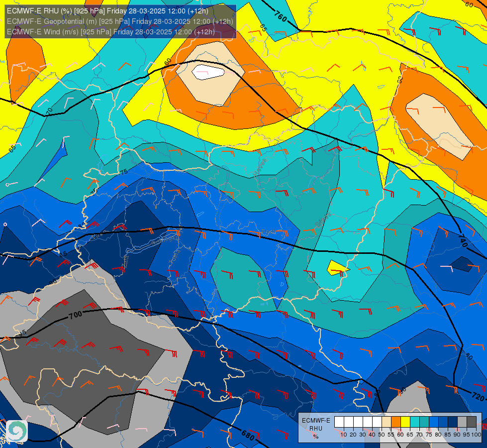
Task: Click the '740' geopotential contour label
Action: tap(463, 241)
